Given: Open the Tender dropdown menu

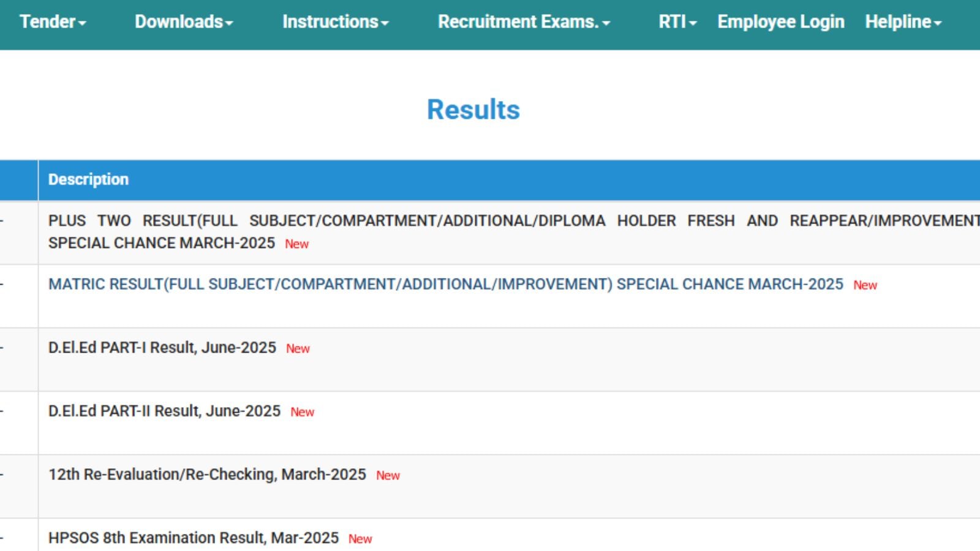Looking at the screenshot, I should pyautogui.click(x=53, y=22).
